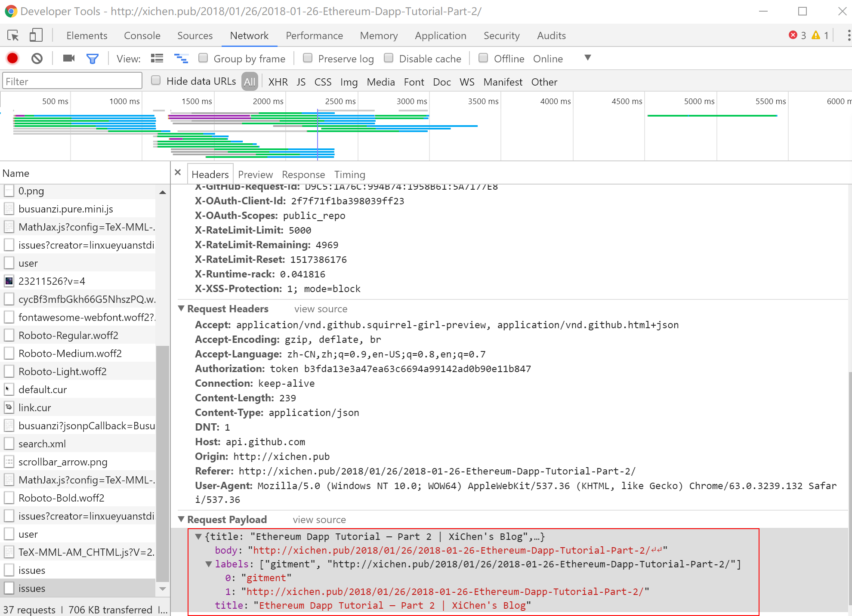852x616 pixels.
Task: Filter requests by XHR type
Action: (278, 82)
